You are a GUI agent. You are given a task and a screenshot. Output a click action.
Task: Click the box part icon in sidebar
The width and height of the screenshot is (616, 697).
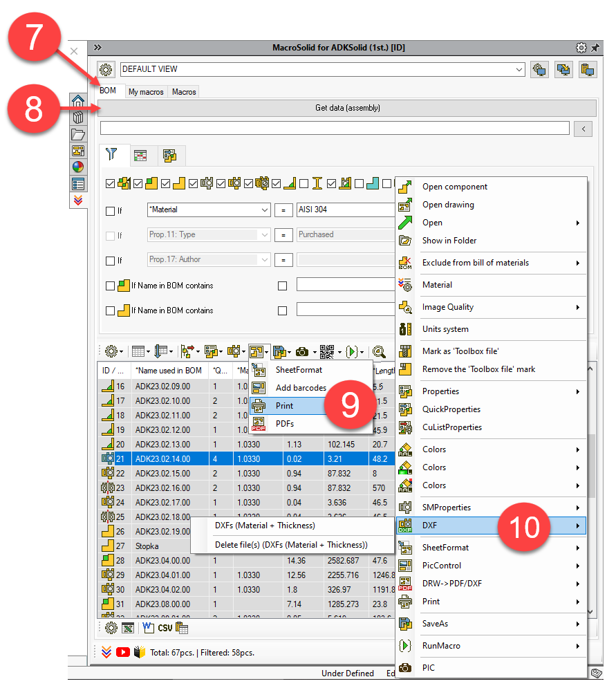(x=78, y=118)
